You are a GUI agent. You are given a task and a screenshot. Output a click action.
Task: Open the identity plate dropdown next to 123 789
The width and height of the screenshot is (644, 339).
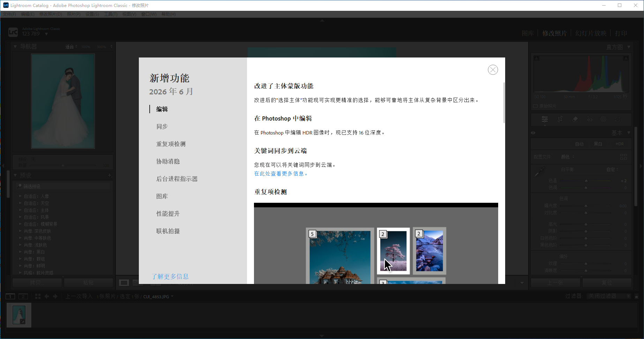[46, 34]
